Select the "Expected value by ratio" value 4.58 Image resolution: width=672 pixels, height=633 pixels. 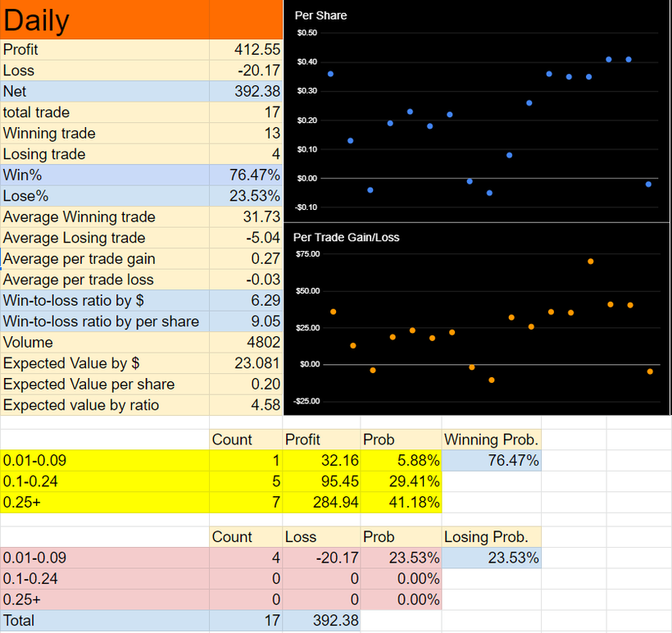(246, 405)
